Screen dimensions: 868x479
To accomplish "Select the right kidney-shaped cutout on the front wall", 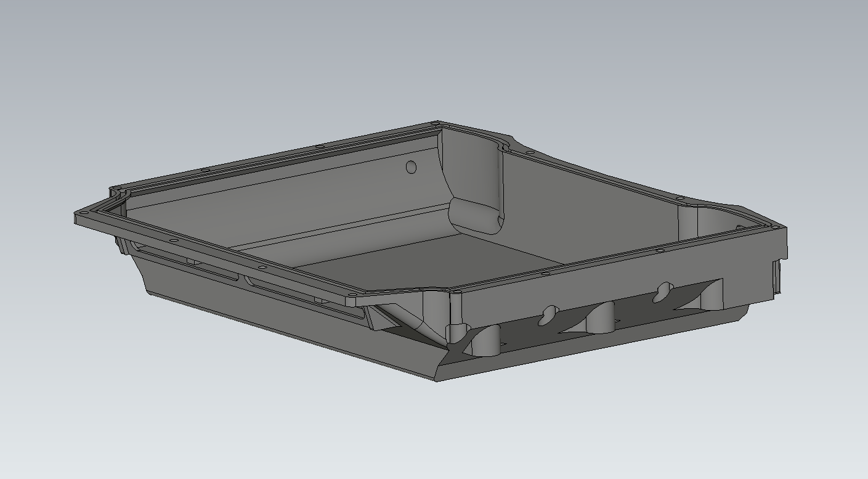I will pos(663,290).
